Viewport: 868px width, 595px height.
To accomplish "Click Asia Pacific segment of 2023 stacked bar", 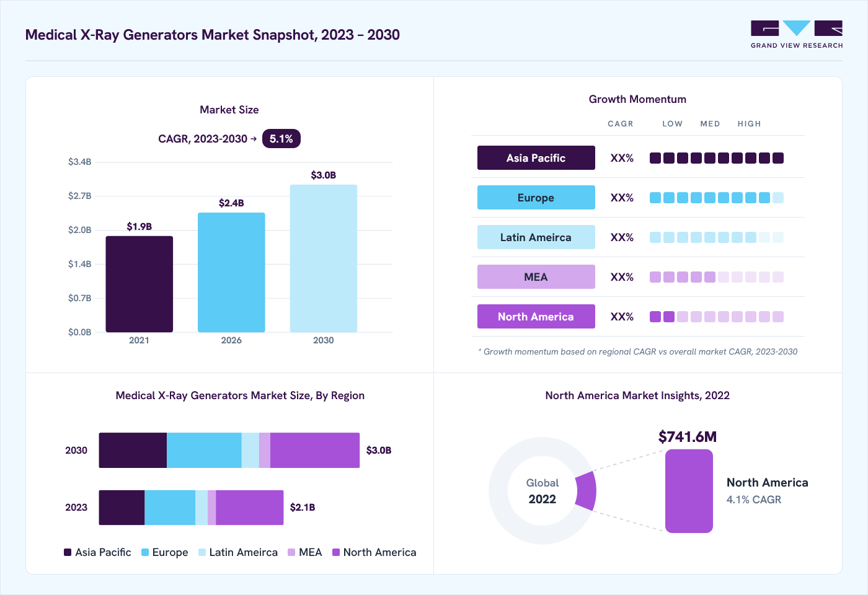I will click(122, 508).
